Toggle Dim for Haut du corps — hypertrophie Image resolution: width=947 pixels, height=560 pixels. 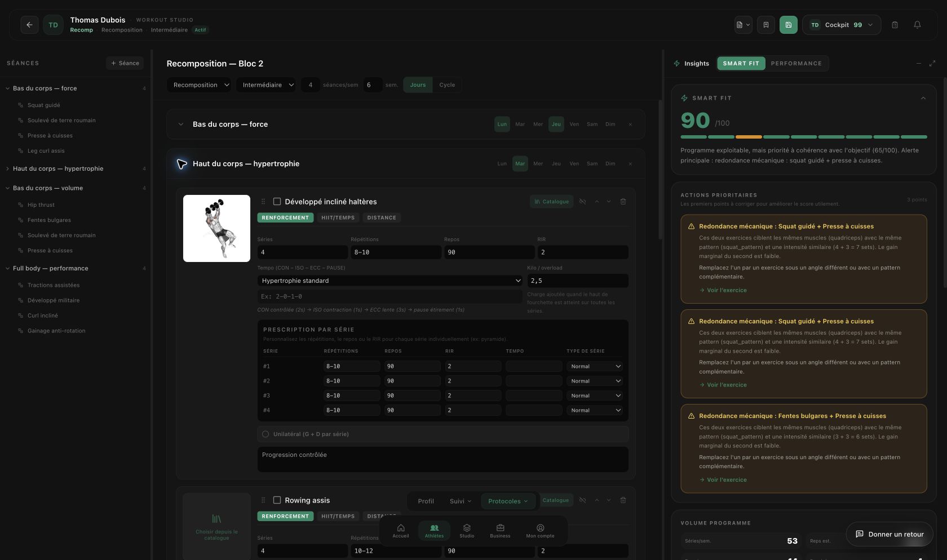(x=610, y=164)
